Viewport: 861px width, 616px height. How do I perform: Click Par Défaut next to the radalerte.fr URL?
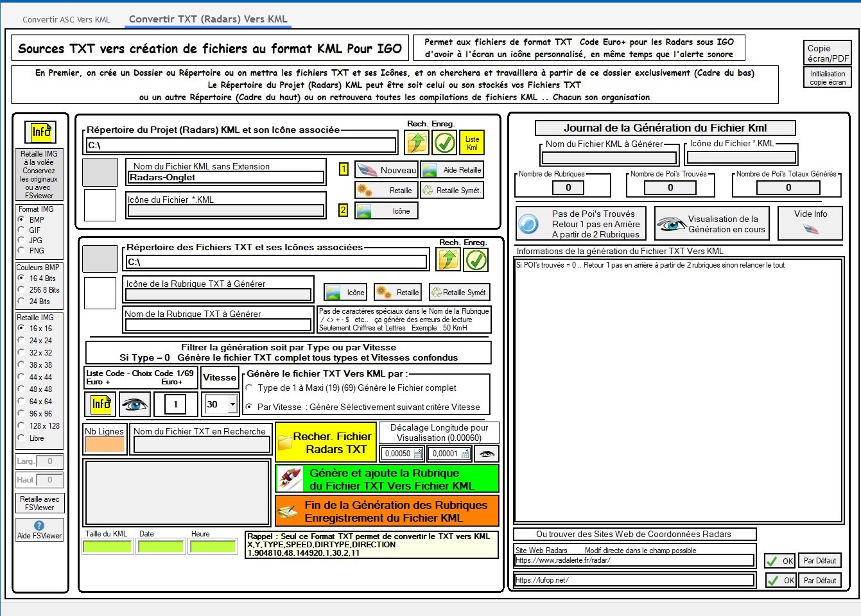[820, 561]
